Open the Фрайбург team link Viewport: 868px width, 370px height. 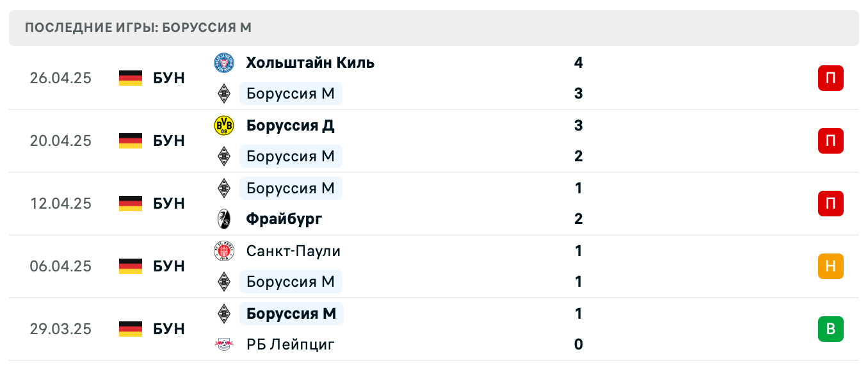pyautogui.click(x=284, y=219)
